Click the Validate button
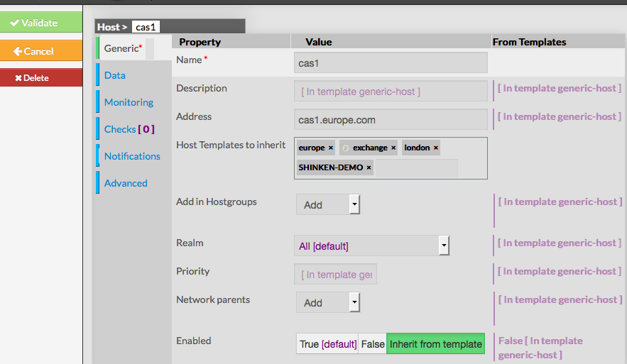627x364 pixels. pyautogui.click(x=40, y=23)
